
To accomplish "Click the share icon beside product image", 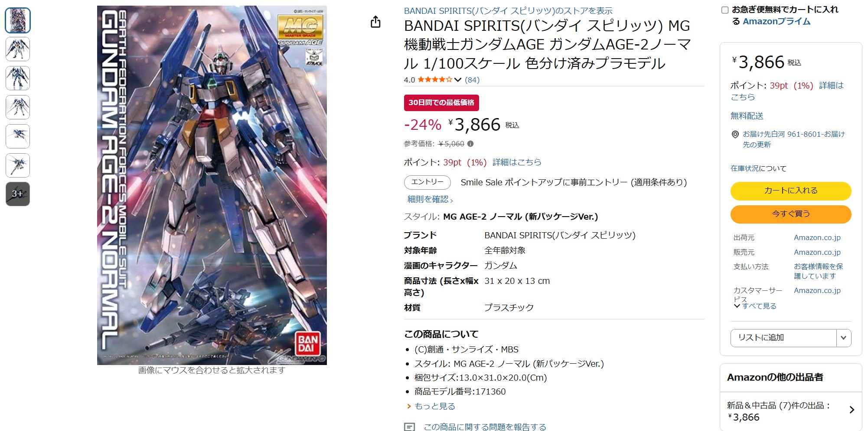I will (x=375, y=22).
